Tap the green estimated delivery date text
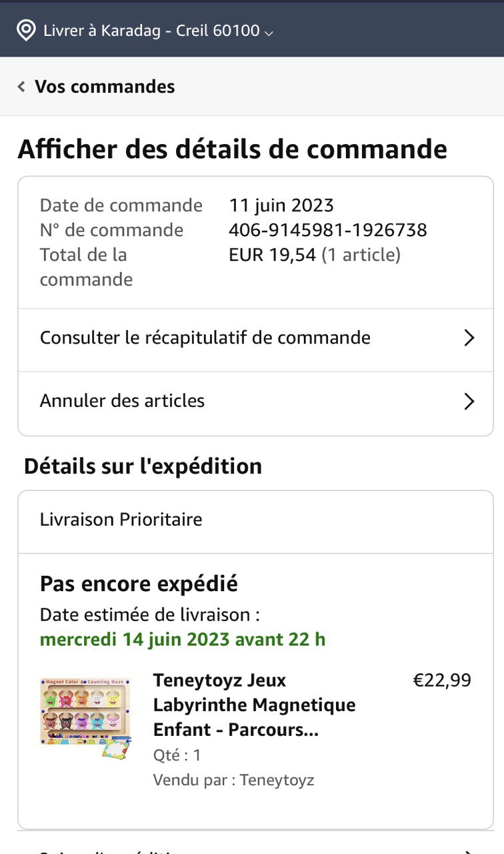Image resolution: width=504 pixels, height=854 pixels. coord(183,639)
